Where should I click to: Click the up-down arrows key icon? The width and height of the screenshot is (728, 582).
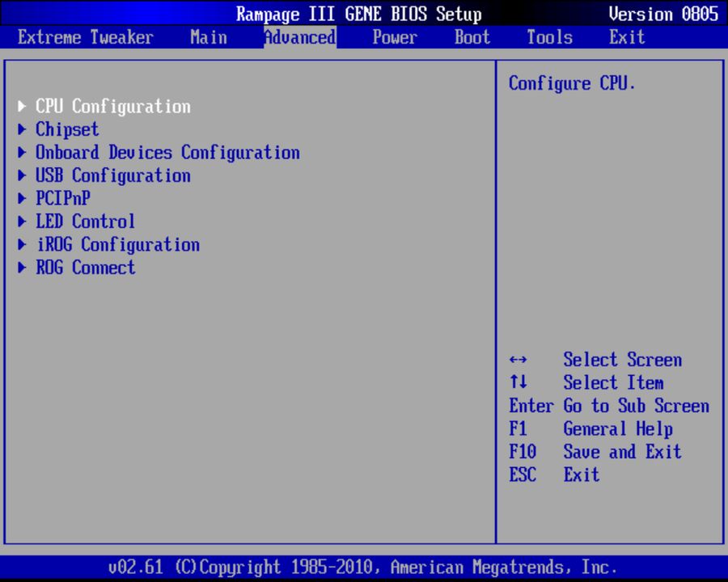point(518,382)
